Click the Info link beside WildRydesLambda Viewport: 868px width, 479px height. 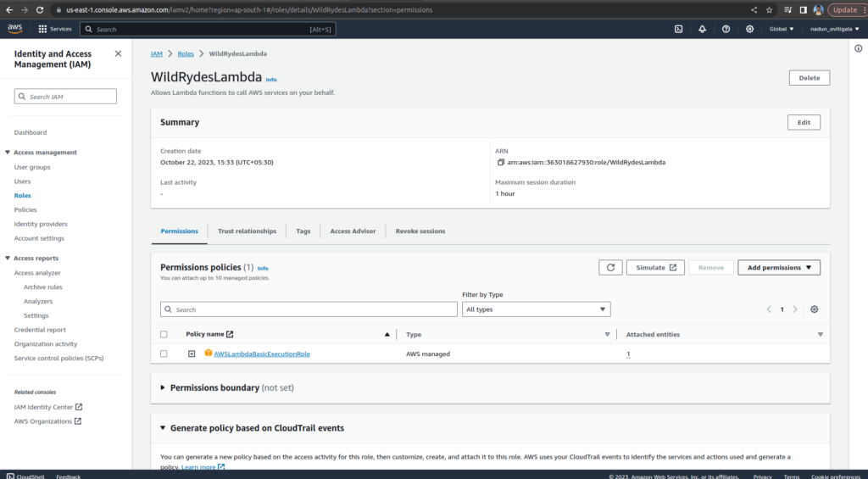tap(271, 80)
